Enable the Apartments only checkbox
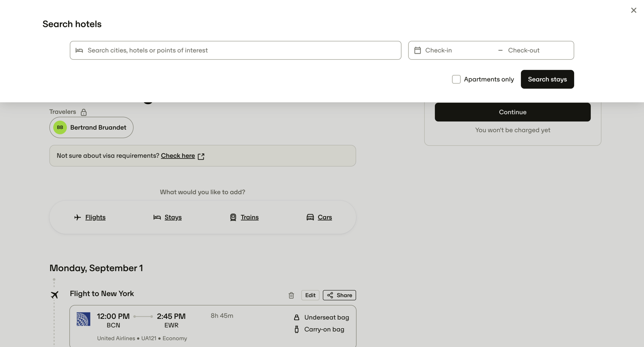644x347 pixels. click(456, 79)
